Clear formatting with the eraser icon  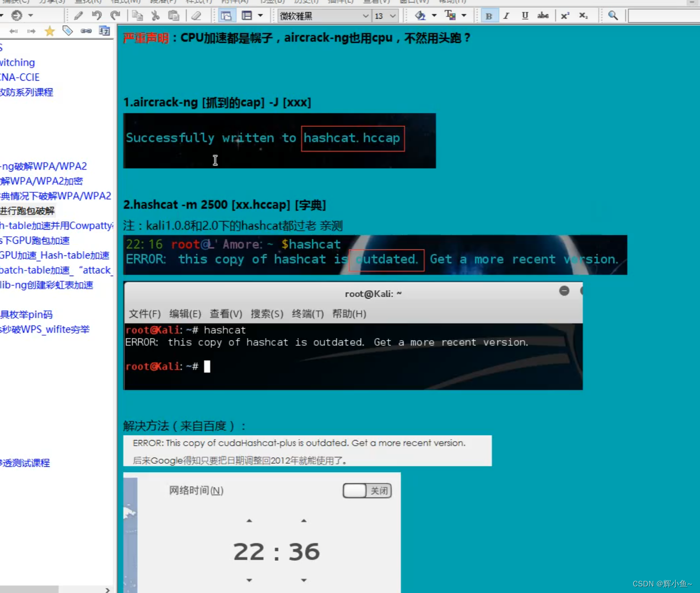[x=196, y=16]
